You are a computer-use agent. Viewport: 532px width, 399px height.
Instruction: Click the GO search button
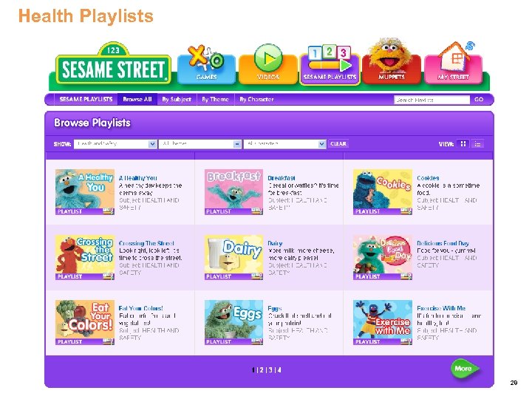479,100
